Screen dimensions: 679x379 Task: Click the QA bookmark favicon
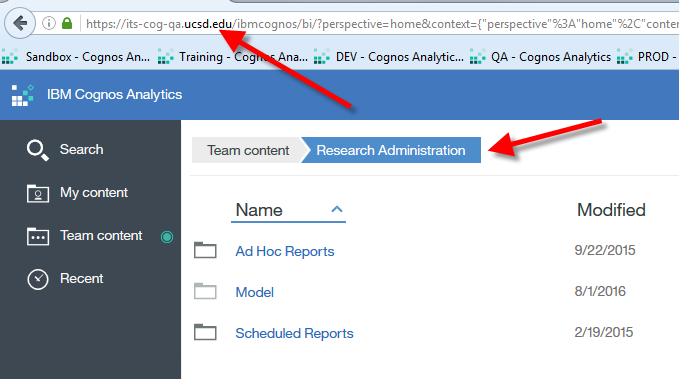coord(478,57)
